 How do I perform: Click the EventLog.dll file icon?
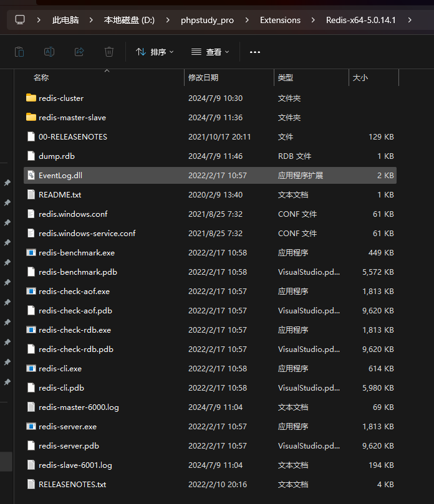pyautogui.click(x=31, y=175)
